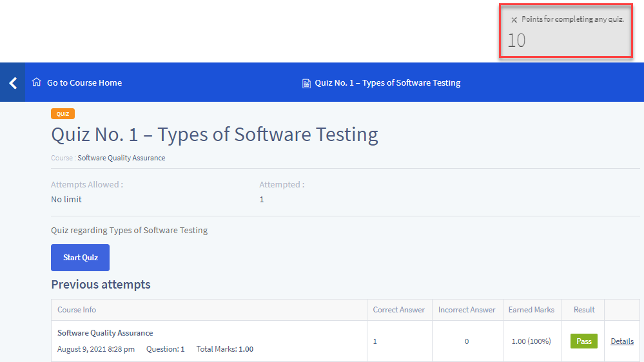Click the Attempted count value
644x362 pixels.
(x=262, y=200)
